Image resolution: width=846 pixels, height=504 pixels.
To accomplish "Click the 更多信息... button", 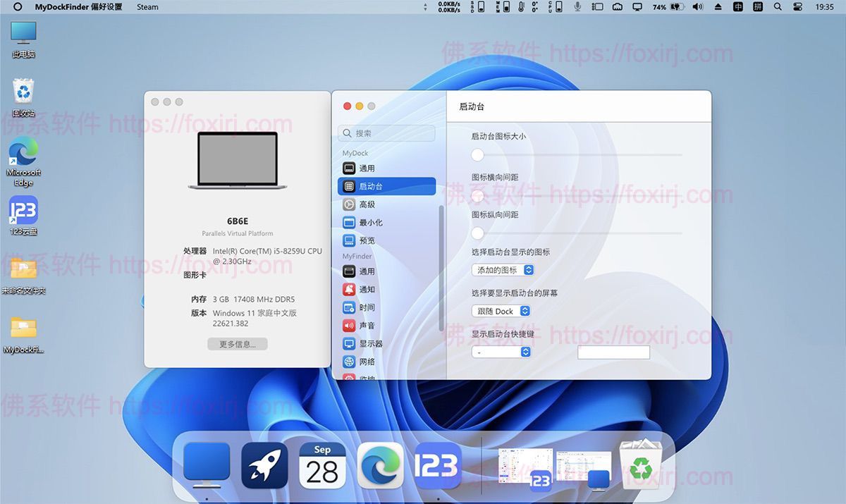I will click(x=238, y=344).
